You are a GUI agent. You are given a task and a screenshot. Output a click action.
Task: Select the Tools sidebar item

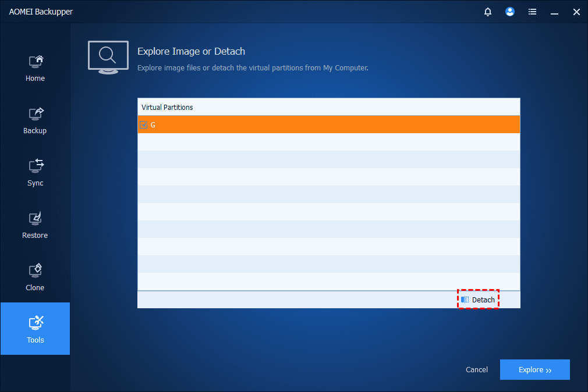click(x=35, y=329)
